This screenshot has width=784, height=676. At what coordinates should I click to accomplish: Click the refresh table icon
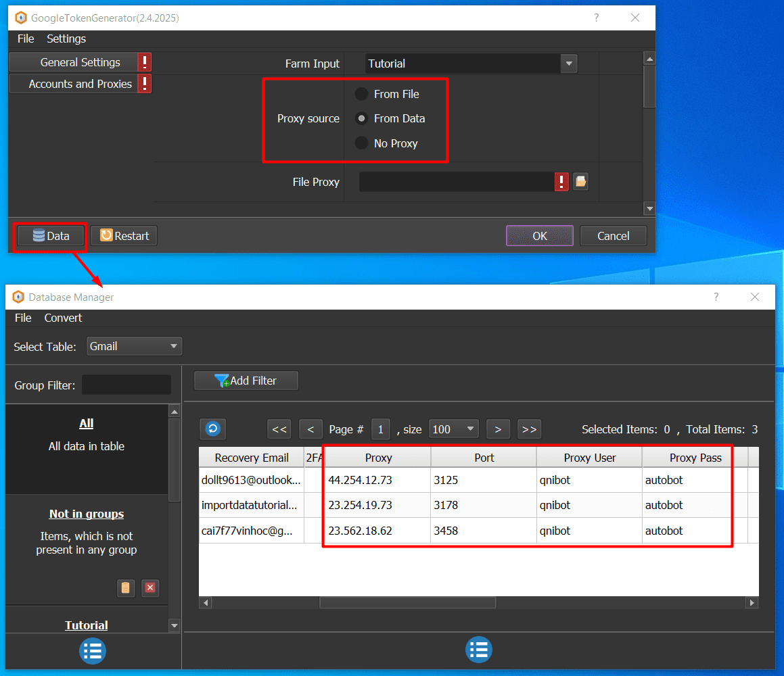[x=213, y=429]
